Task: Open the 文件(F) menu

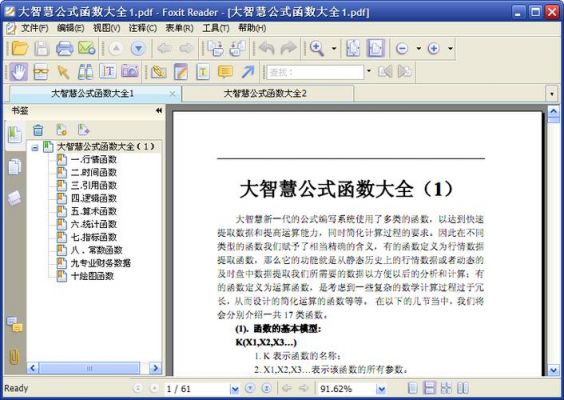Action: [x=35, y=28]
